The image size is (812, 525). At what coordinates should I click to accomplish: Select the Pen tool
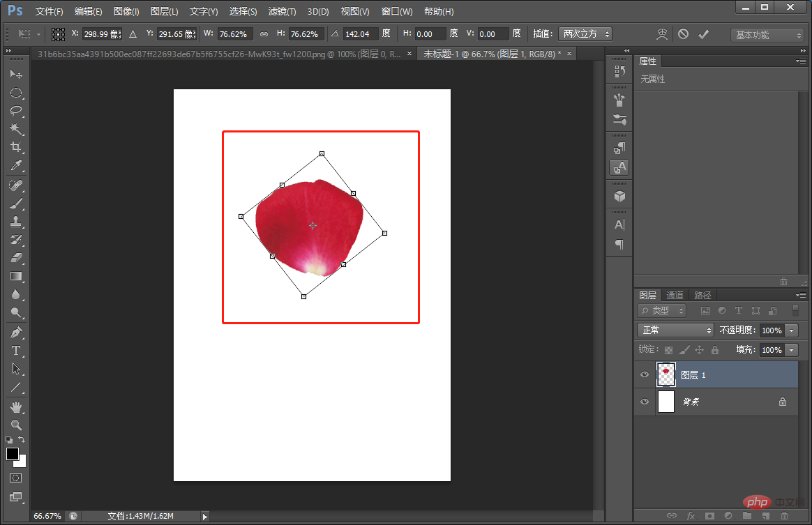point(16,333)
